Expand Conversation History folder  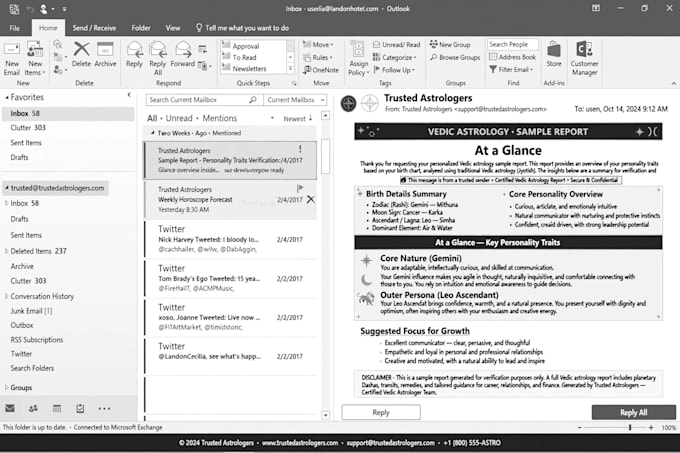click(x=6, y=296)
